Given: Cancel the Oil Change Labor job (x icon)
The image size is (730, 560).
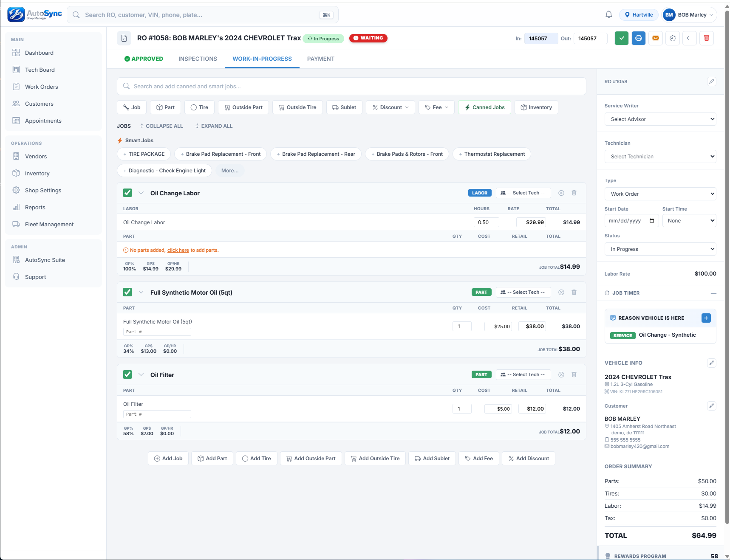Looking at the screenshot, I should [561, 193].
